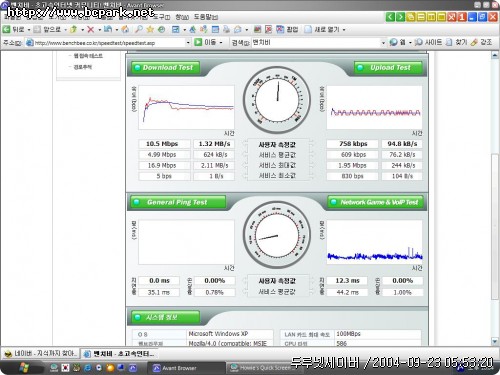Click the Forward (앞으로) toolbar button
Image resolution: width=500 pixels, height=375 pixels.
48,30
